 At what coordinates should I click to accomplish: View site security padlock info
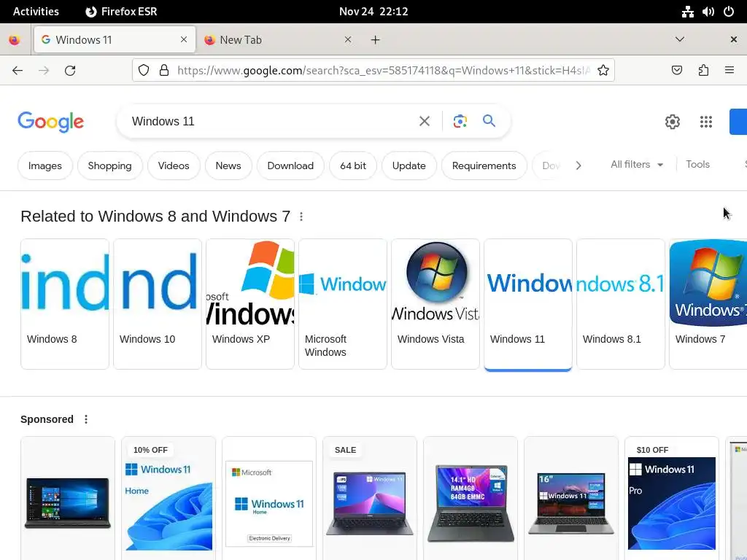[x=164, y=71]
